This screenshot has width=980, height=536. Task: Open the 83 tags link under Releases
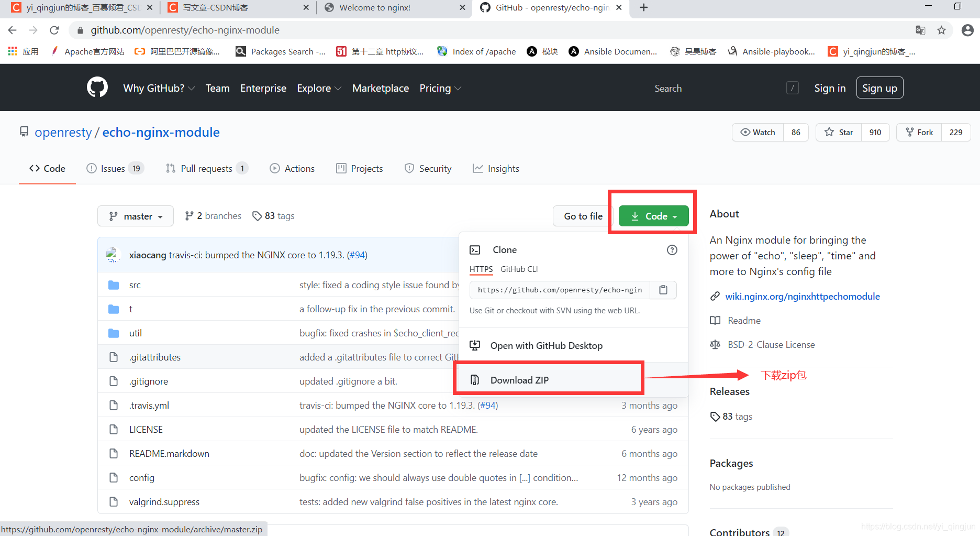point(731,417)
